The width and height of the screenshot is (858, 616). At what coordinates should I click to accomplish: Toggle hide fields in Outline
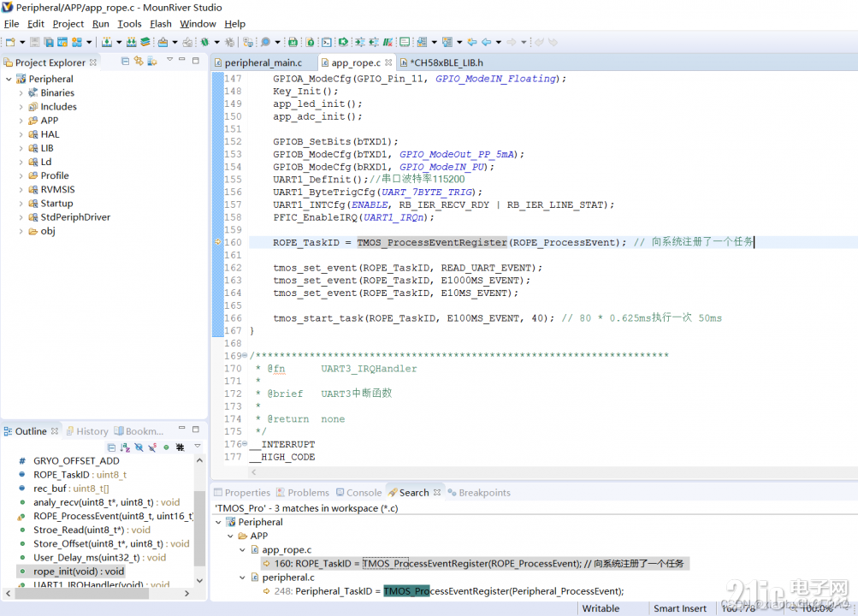pos(139,447)
